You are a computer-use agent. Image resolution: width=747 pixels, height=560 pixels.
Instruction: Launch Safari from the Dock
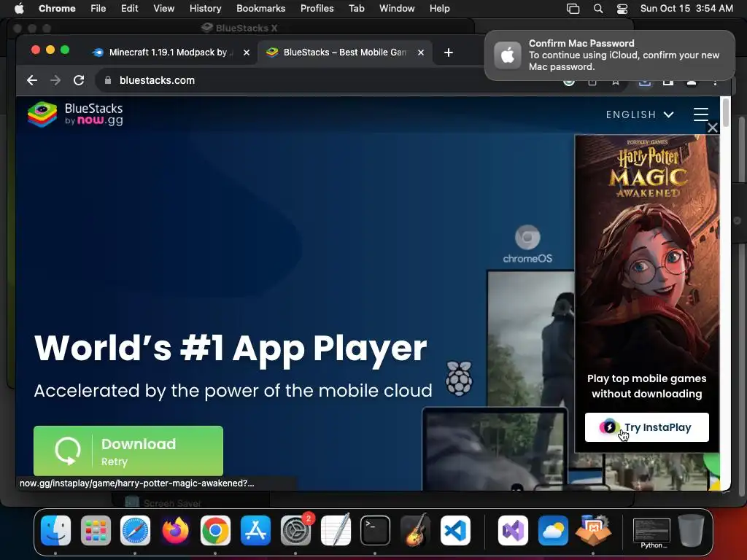click(x=135, y=530)
